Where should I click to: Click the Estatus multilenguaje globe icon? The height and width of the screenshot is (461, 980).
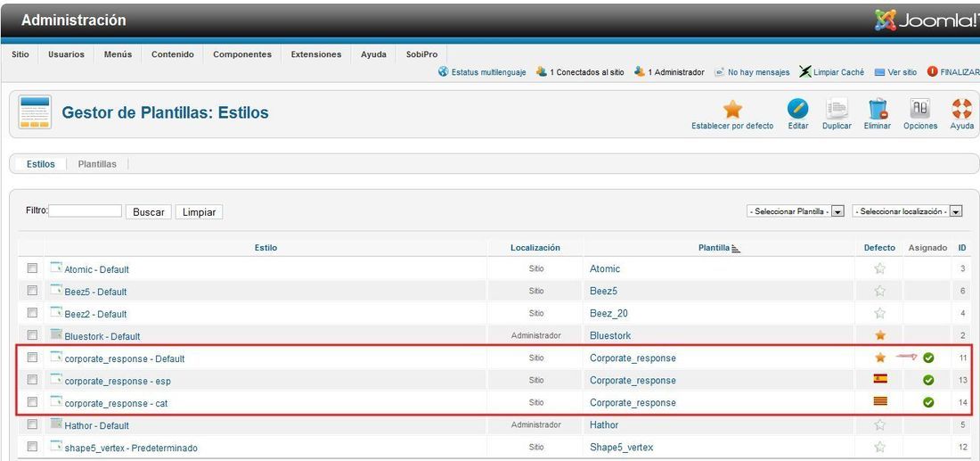[x=443, y=72]
